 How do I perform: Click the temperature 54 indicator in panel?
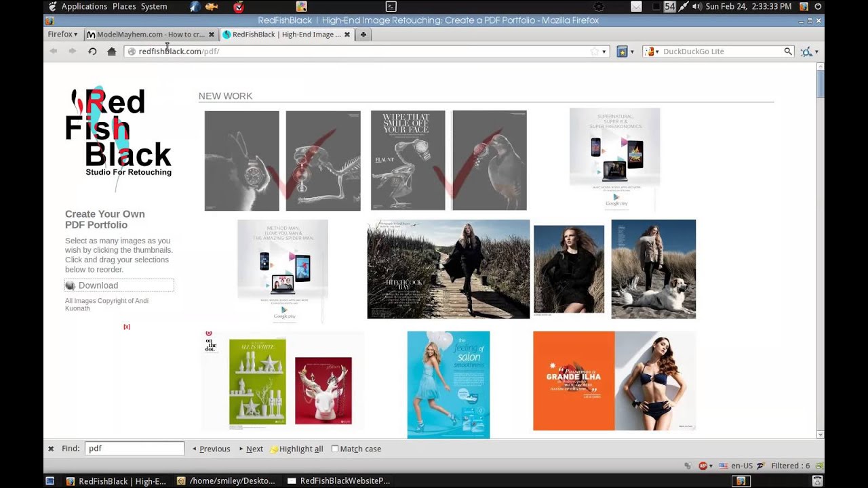tap(670, 7)
